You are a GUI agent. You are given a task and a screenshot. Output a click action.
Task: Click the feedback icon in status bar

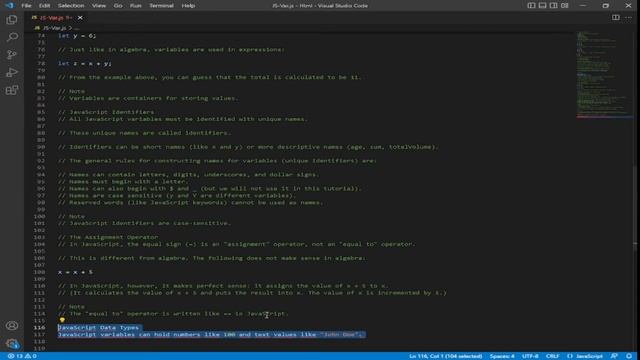(614, 356)
